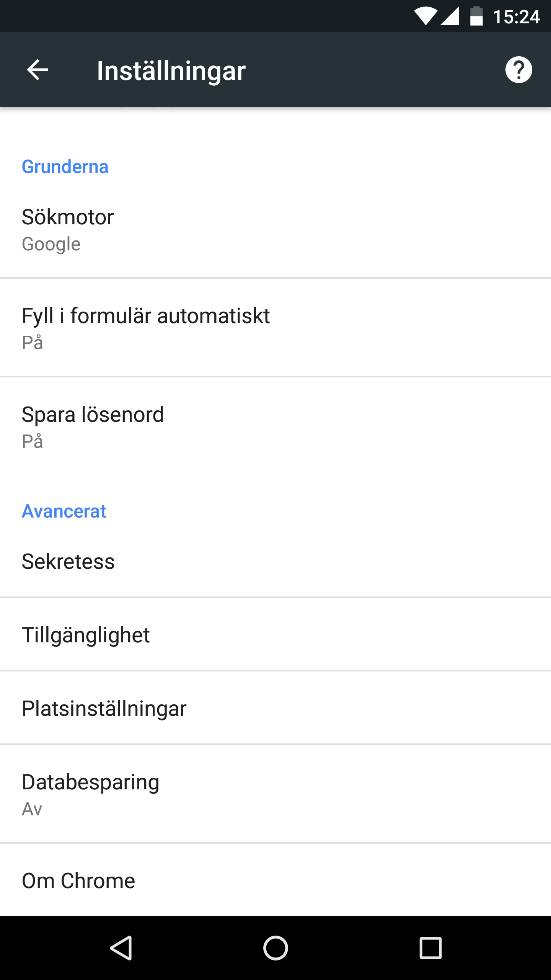
Task: Tap the Grunderna section header
Action: [x=65, y=167]
